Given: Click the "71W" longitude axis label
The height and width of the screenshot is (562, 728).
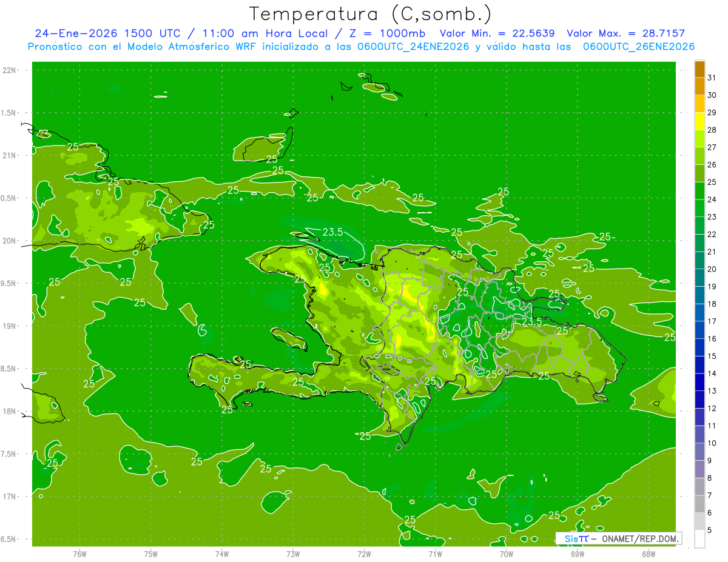Looking at the screenshot, I should 435,554.
